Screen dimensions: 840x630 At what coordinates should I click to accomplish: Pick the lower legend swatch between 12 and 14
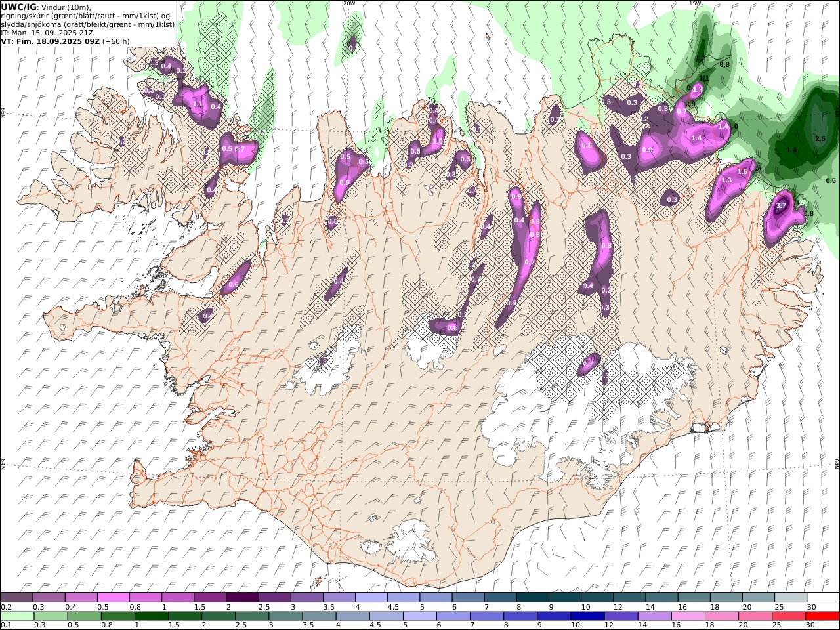pyautogui.click(x=621, y=616)
